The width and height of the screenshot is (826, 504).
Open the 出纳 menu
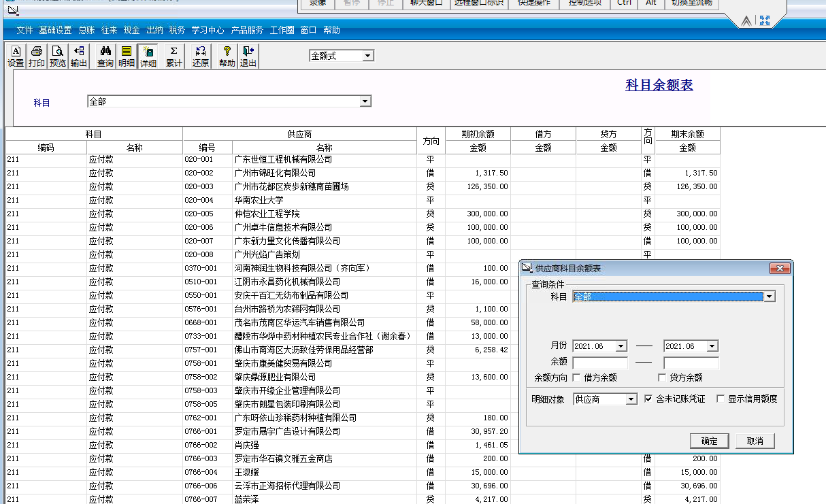coord(154,30)
